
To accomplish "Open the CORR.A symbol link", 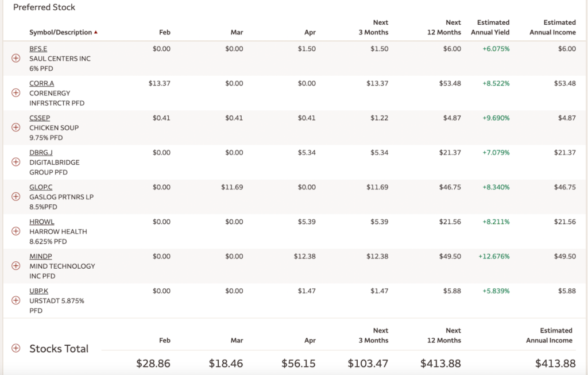I will point(41,83).
